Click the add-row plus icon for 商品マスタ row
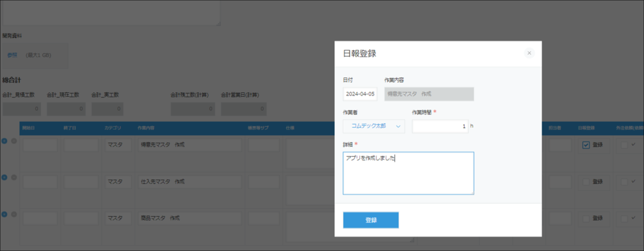The image size is (644, 251). [x=5, y=214]
